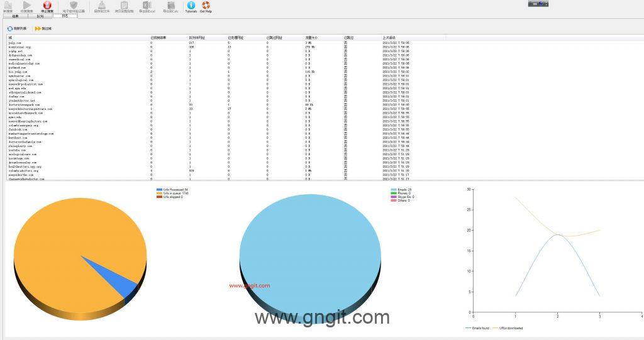Click the orange Urls in queue legend swatch
Image resolution: width=644 pixels, height=340 pixels.
[159, 193]
